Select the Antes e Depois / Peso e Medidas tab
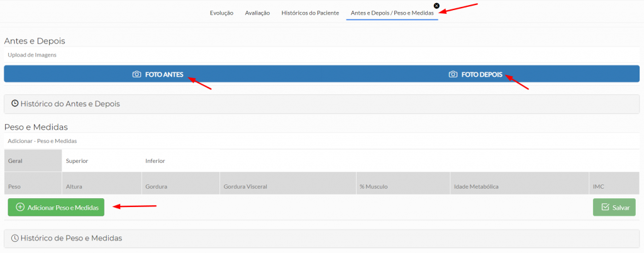Screen dimensions: 644x253 click(x=392, y=13)
